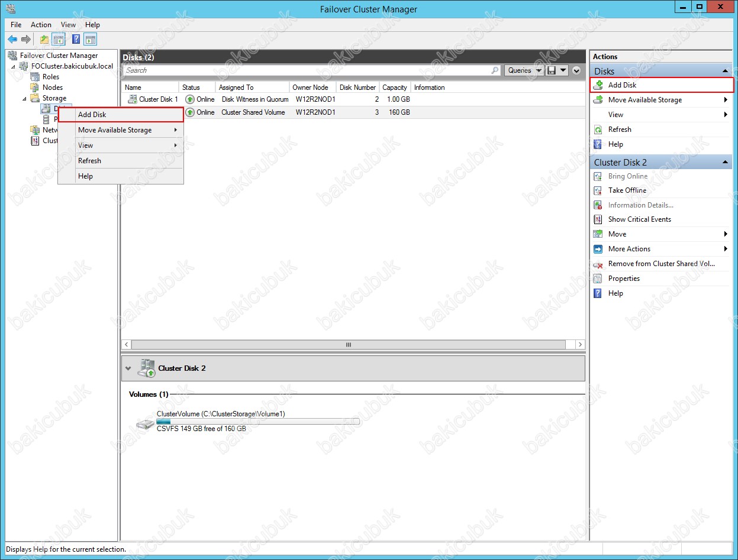Click the Roles icon in console tree
This screenshot has height=560, width=738.
click(36, 77)
